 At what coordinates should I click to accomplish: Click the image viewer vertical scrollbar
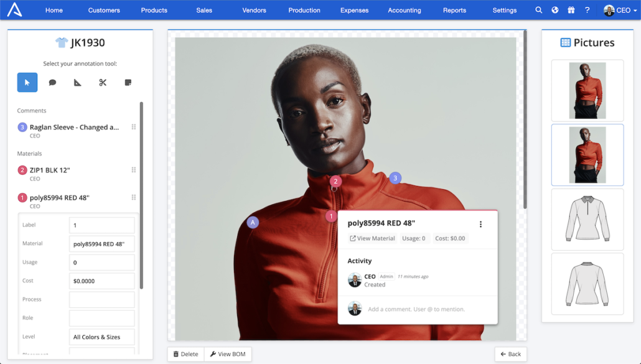coord(525,119)
